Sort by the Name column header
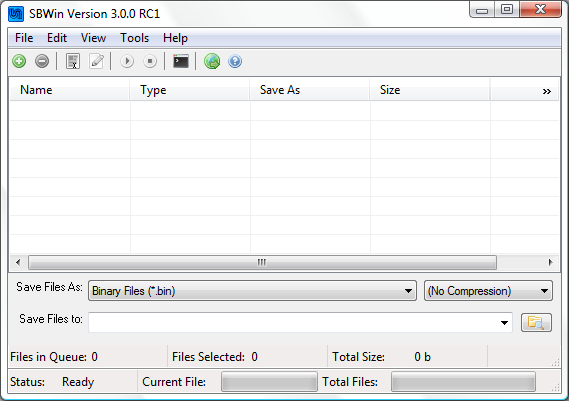Viewport: 569px width, 401px height. tap(70, 90)
